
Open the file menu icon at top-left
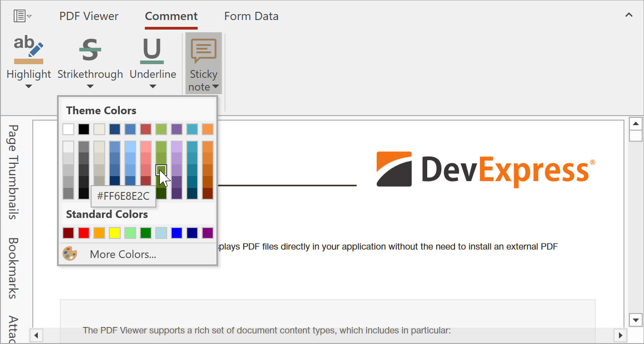[x=22, y=16]
